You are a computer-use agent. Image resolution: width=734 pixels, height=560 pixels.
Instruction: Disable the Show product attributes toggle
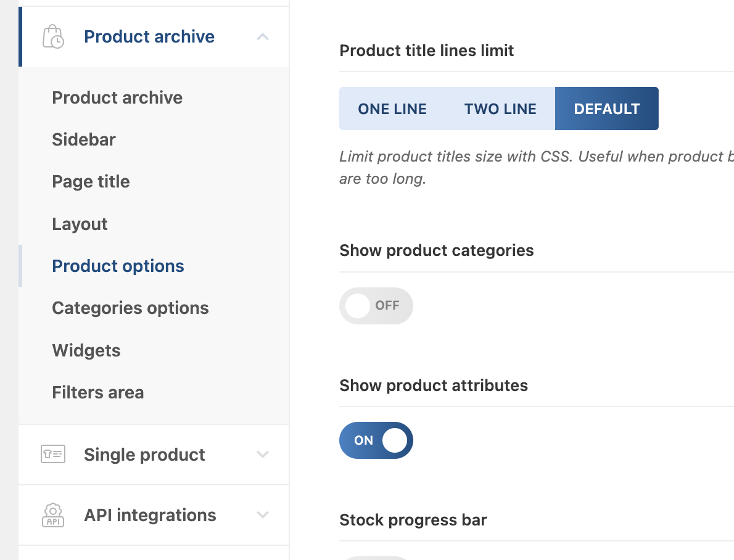tap(376, 440)
